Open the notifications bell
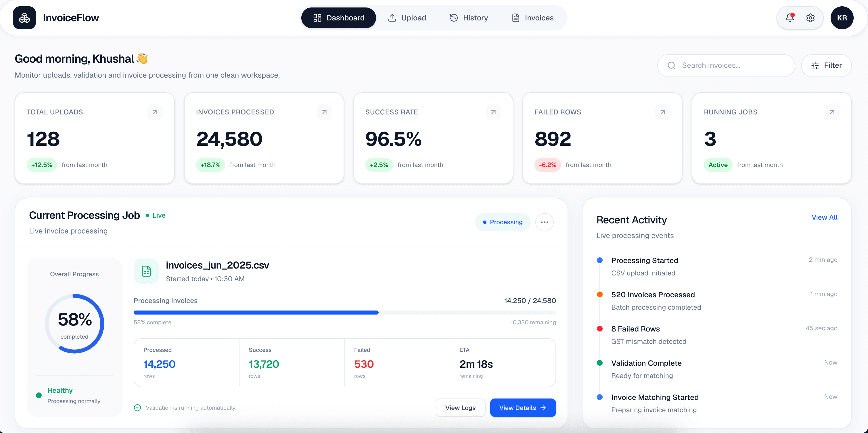 coord(790,18)
